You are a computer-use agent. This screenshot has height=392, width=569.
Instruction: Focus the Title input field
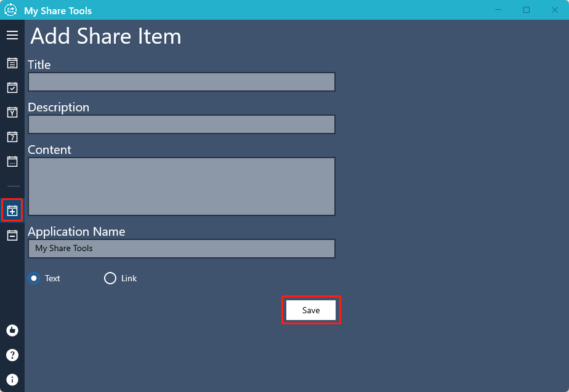click(181, 82)
